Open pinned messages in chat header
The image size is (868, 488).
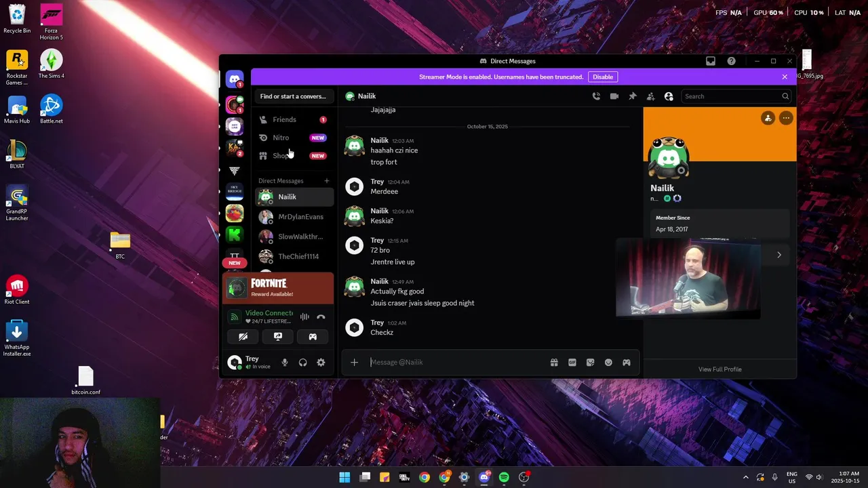633,96
